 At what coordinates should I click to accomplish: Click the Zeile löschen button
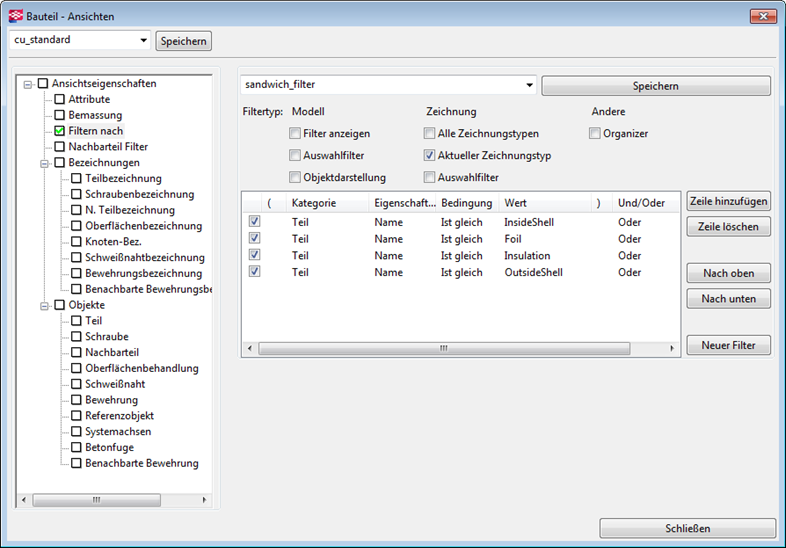tap(728, 227)
